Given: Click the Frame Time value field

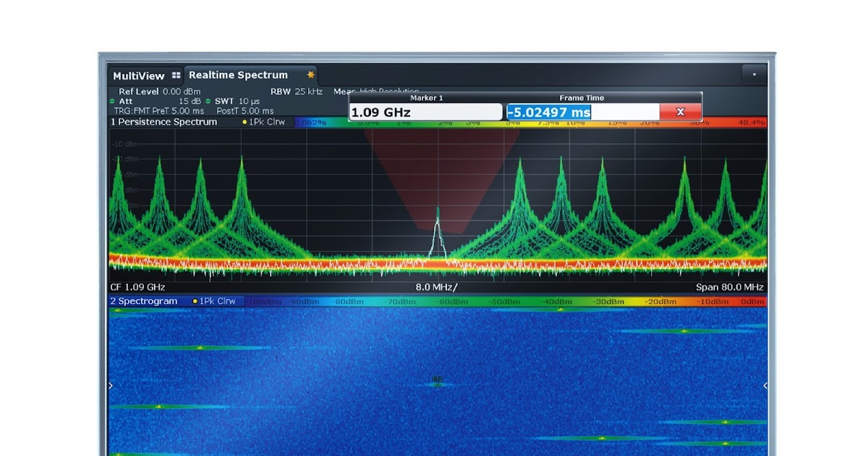Looking at the screenshot, I should 582,112.
